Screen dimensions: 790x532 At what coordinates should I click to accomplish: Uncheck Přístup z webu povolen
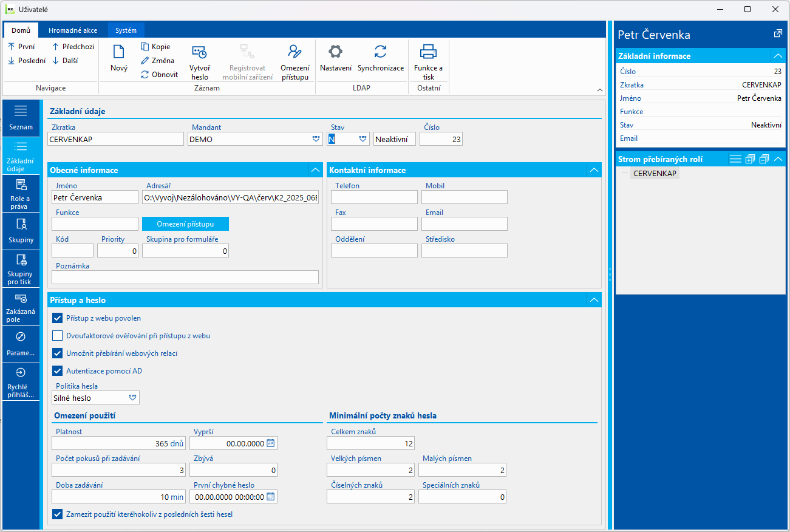58,318
